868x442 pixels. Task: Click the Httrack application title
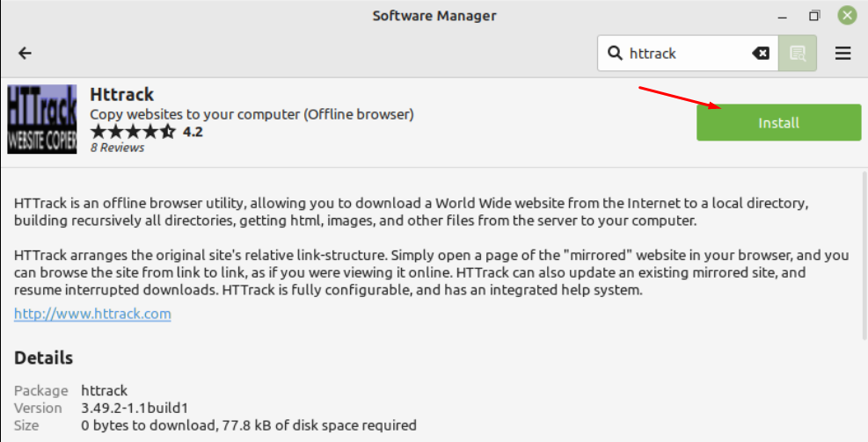(x=121, y=95)
